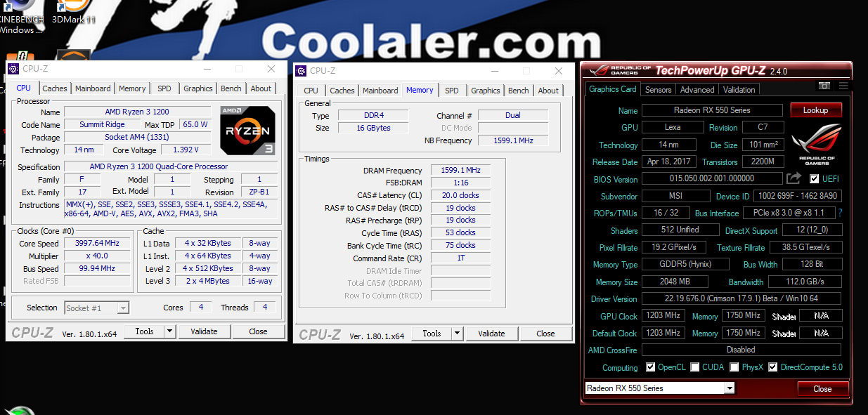Click the memory Size value '16 GBytes'
The width and height of the screenshot is (868, 415).
click(375, 128)
